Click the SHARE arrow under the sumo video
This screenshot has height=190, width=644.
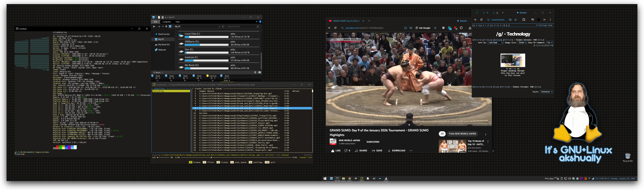tap(356, 151)
